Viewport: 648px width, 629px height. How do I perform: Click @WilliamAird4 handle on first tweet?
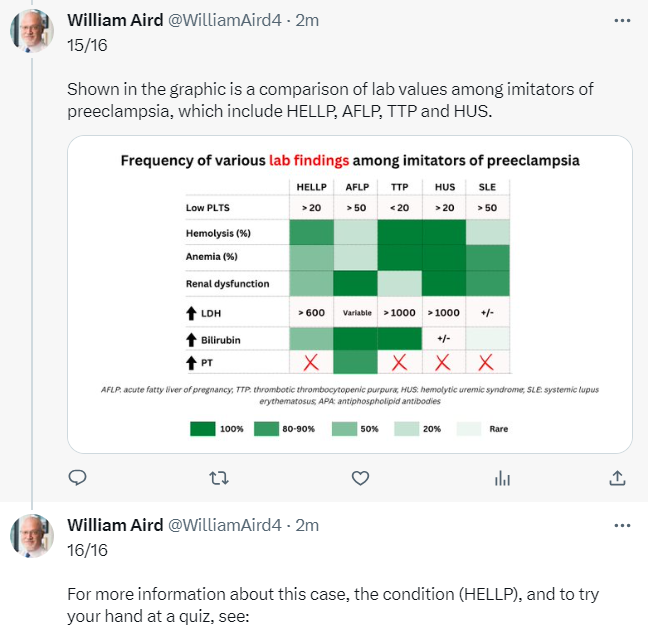click(225, 20)
